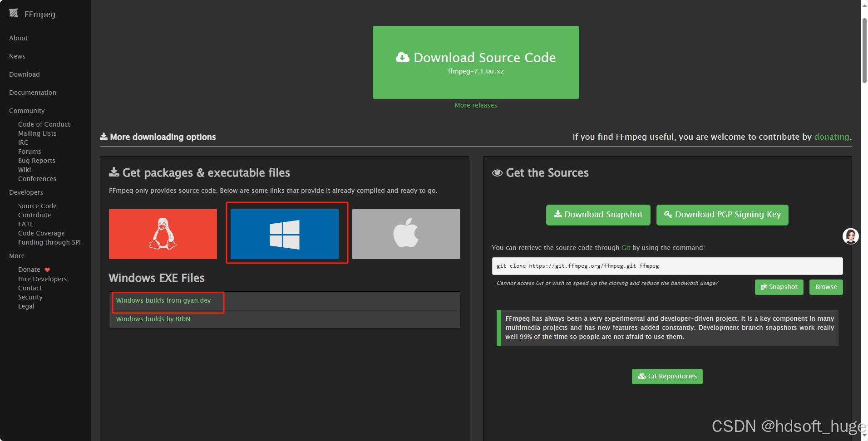
Task: Open the Wiki sidebar link
Action: [25, 170]
